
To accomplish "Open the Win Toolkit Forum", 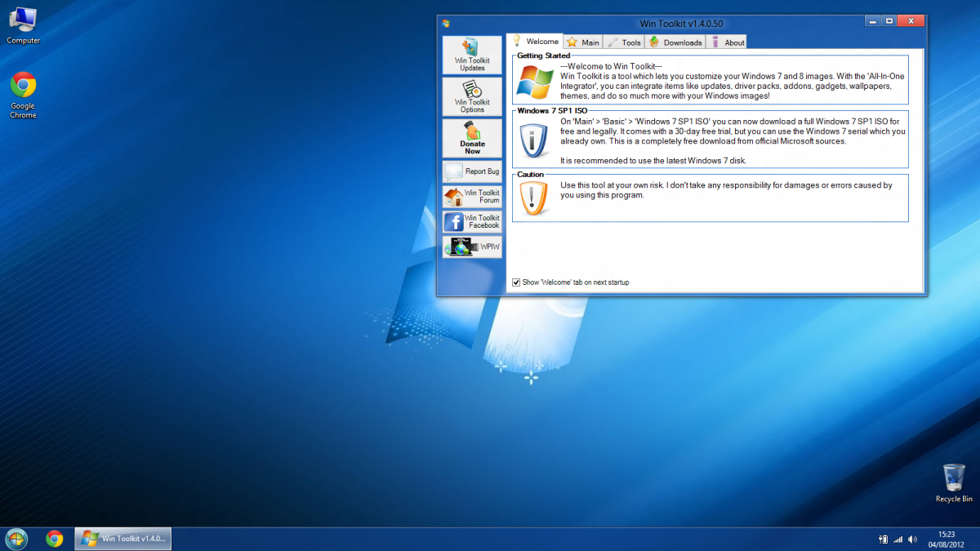I will (x=472, y=196).
